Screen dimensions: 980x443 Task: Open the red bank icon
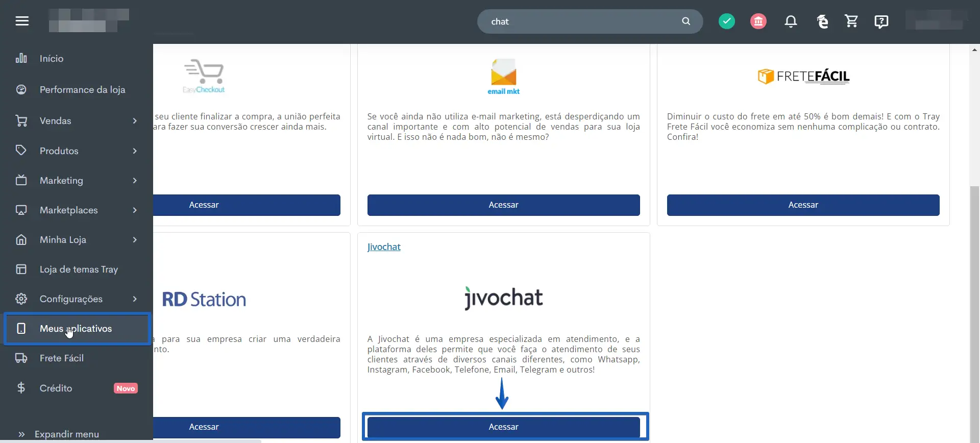[x=758, y=21]
